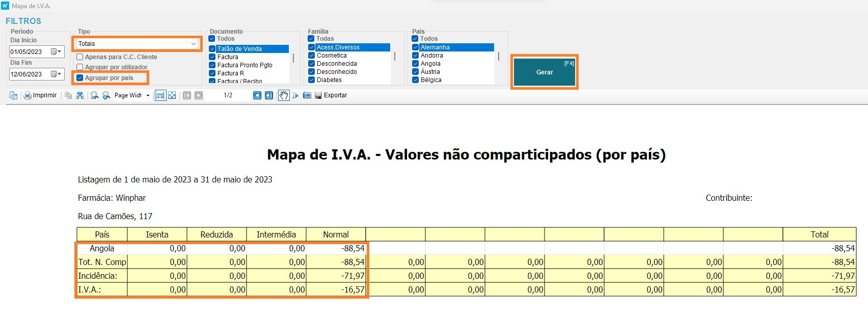The image size is (868, 318).
Task: Click the snapshot camera icon
Action: coord(307,95)
